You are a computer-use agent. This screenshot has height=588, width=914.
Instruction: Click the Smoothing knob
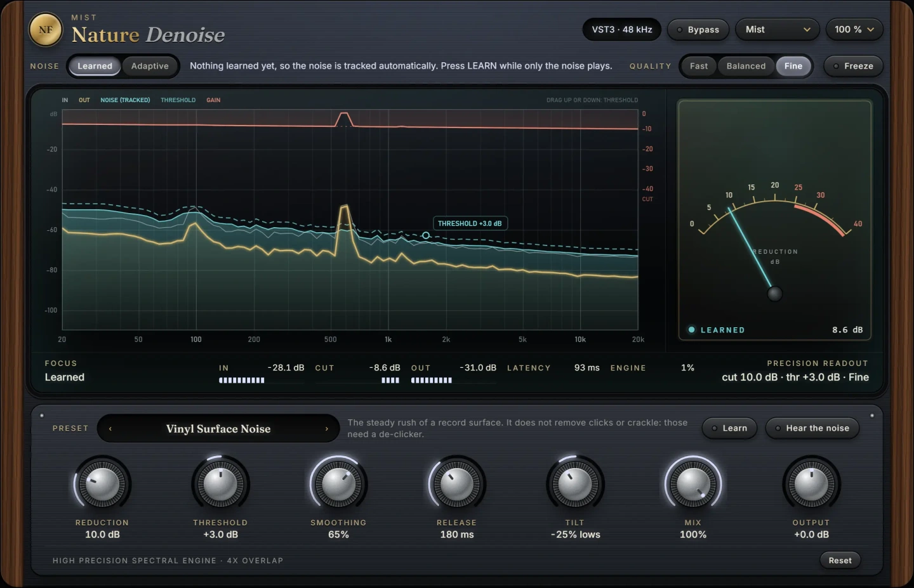coord(338,485)
